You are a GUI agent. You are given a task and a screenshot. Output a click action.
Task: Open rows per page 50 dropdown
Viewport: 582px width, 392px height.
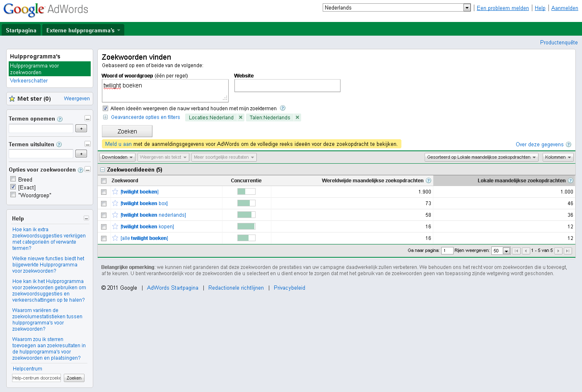pyautogui.click(x=501, y=251)
